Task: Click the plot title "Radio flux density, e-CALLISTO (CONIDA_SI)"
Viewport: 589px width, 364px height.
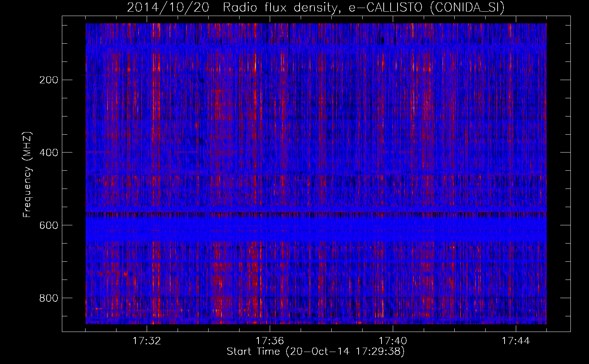Action: coord(364,7)
